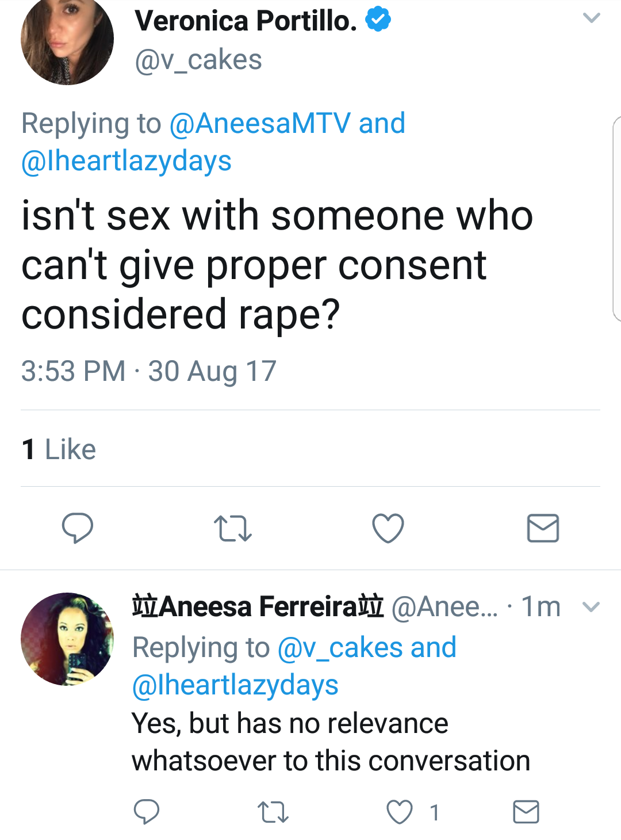Send Veronica's tweet via direct message envelope
Viewport: 621px width, 840px height.
(543, 528)
